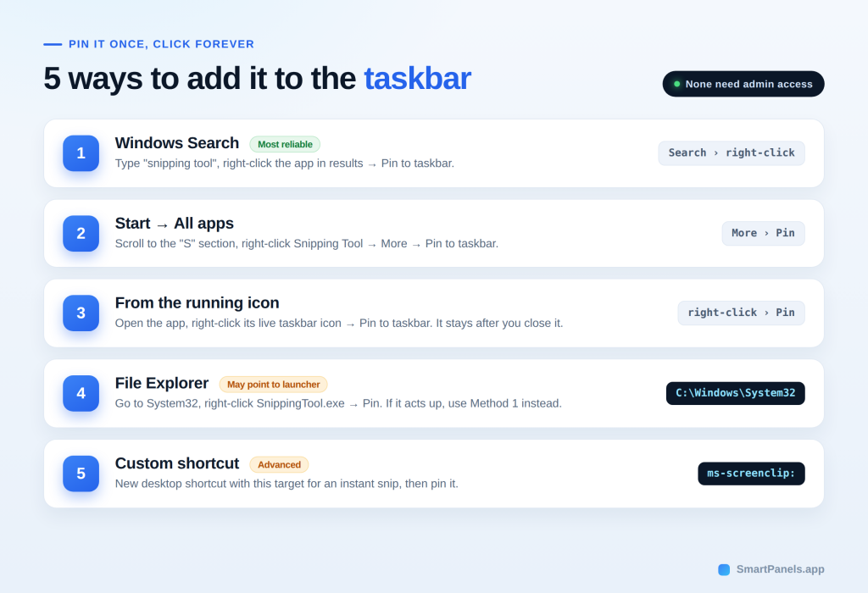
Task: Click the blue number 1 badge
Action: click(81, 153)
